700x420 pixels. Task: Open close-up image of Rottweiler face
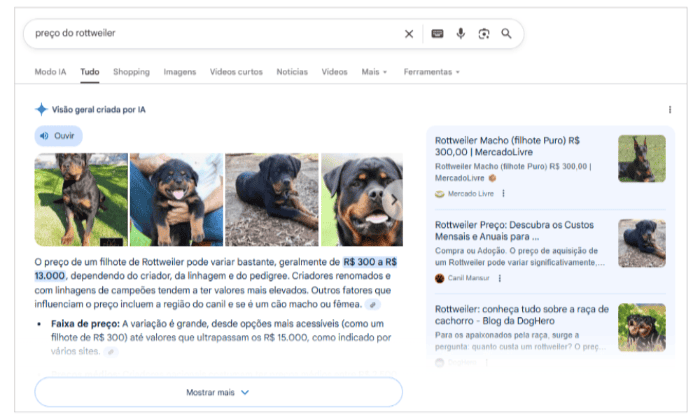[x=362, y=200]
